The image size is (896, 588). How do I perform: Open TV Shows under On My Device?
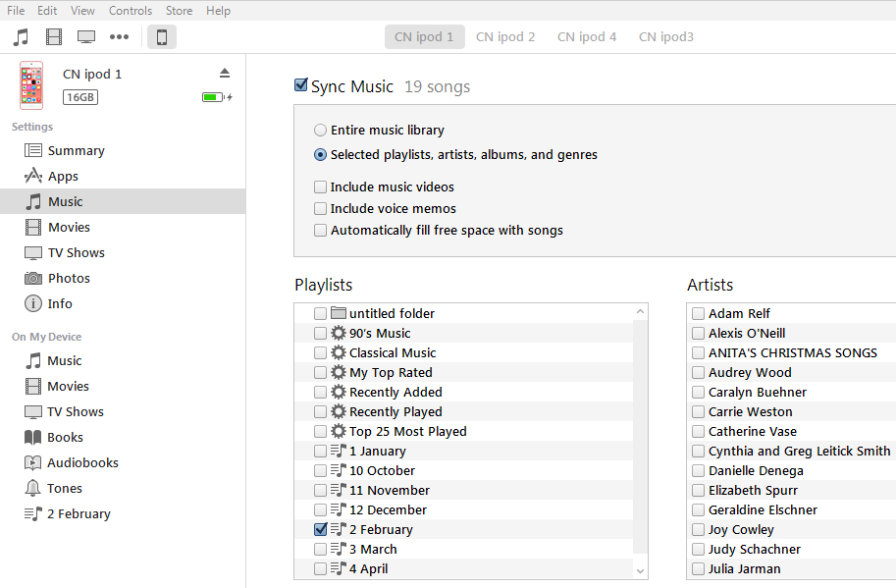pos(123,411)
